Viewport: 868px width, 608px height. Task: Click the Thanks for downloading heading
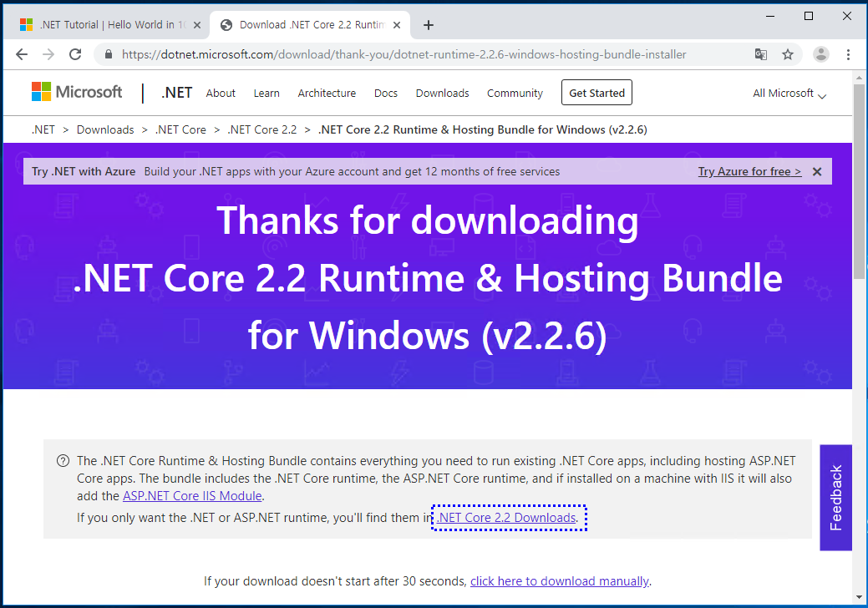pos(428,277)
